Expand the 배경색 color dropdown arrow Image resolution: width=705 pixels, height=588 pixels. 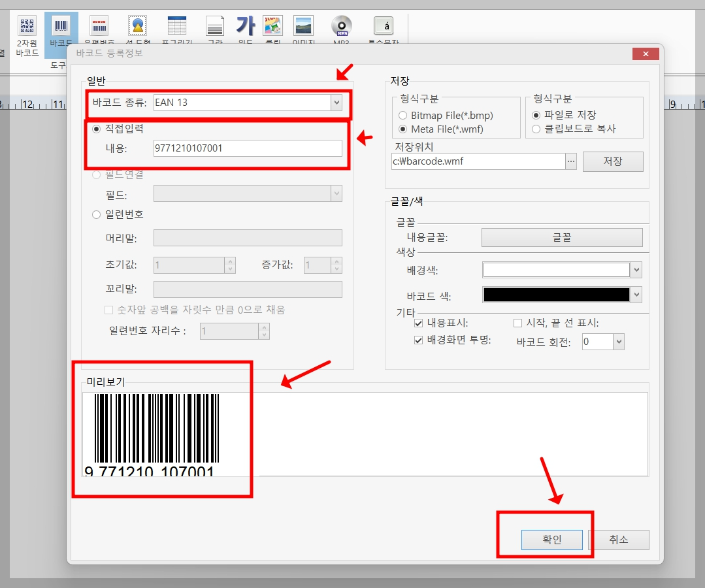click(x=636, y=270)
